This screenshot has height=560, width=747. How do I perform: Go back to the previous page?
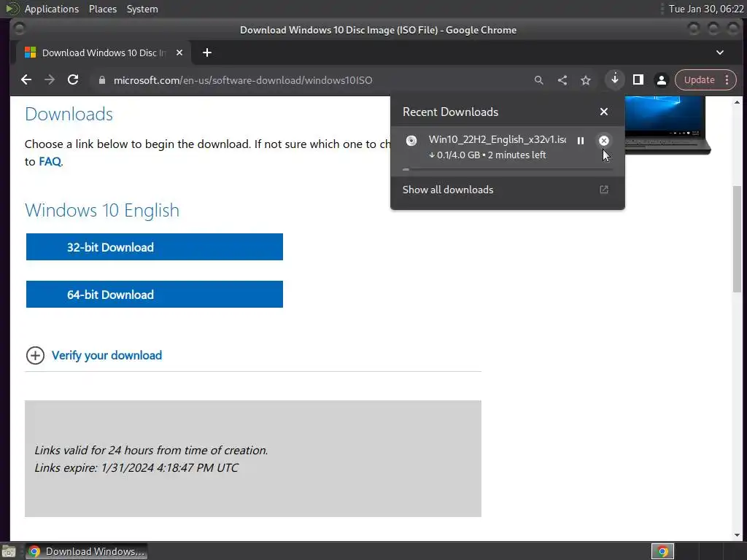point(26,80)
